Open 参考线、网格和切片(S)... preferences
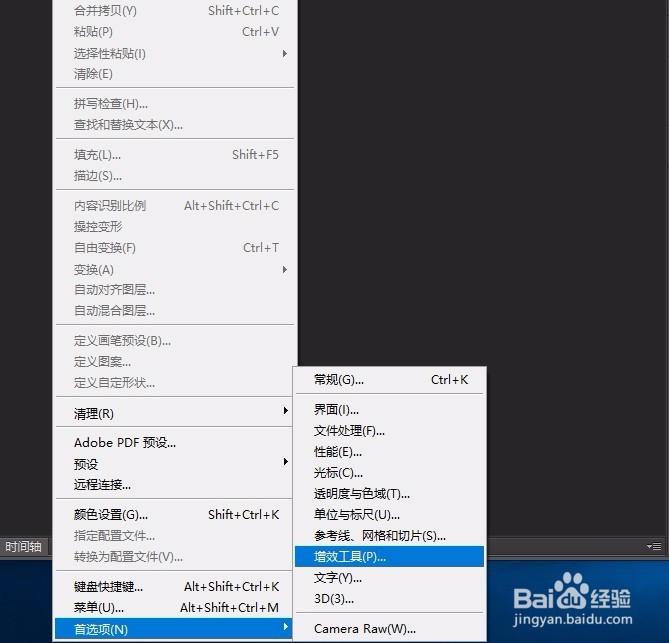Screen dimensions: 669x643 [x=390, y=536]
